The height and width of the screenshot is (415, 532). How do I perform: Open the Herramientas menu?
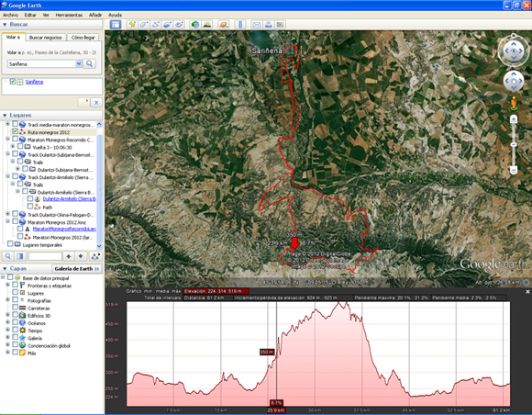click(x=69, y=15)
